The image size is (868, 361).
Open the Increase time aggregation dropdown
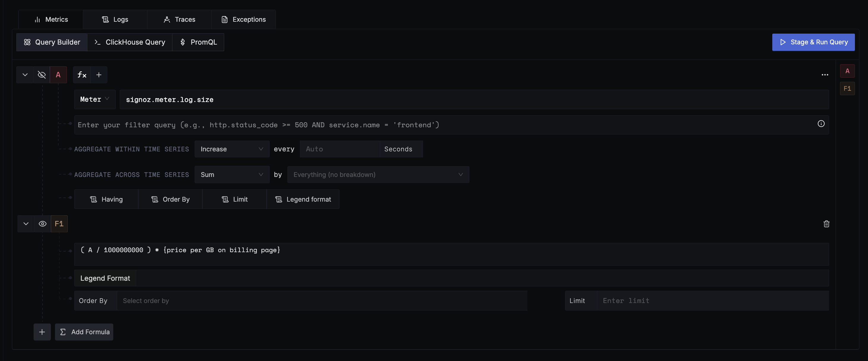(232, 149)
